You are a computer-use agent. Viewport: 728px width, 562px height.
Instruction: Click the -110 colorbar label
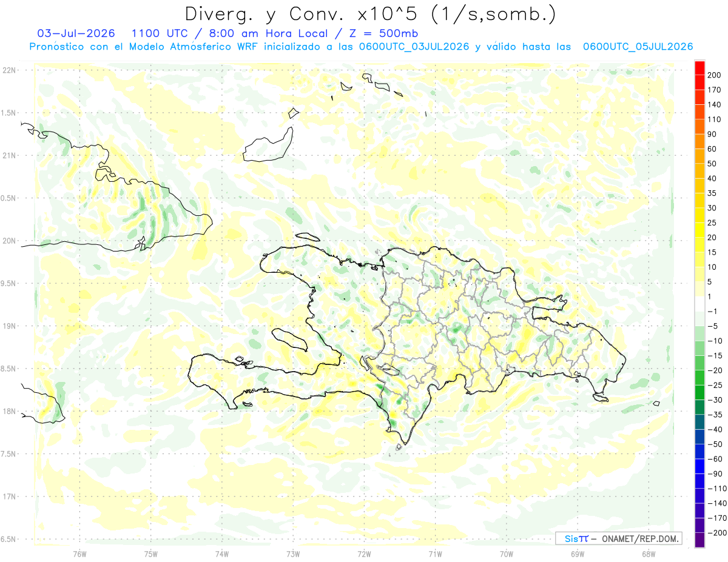[716, 489]
